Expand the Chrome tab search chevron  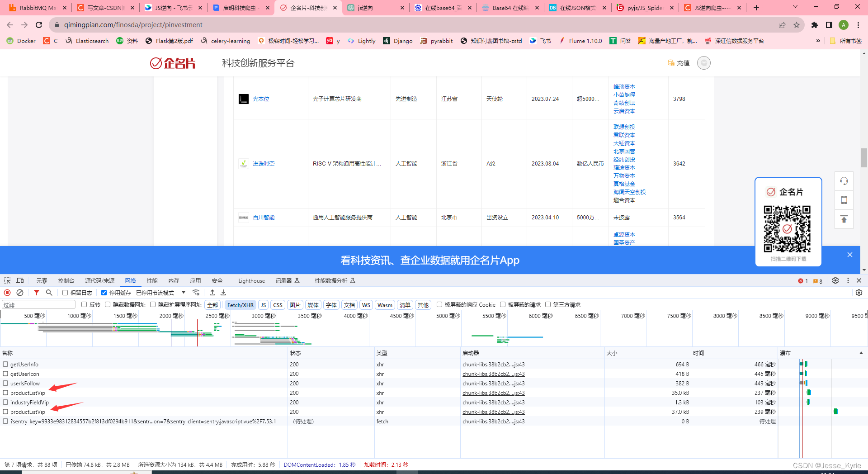coord(795,7)
